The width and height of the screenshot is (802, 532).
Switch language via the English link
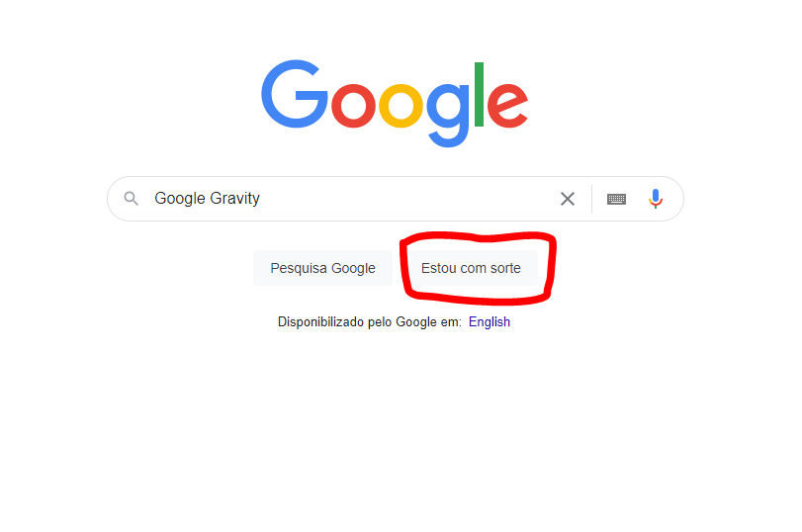tap(490, 321)
